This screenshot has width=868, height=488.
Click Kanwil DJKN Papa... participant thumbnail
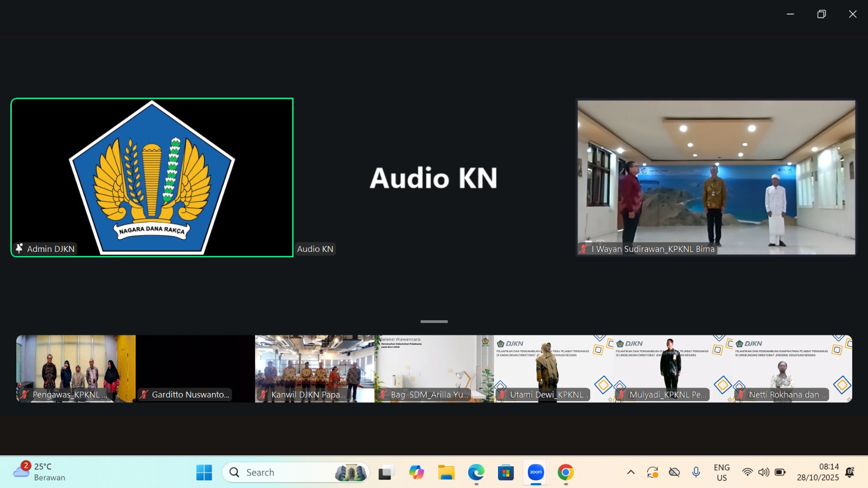tap(315, 369)
